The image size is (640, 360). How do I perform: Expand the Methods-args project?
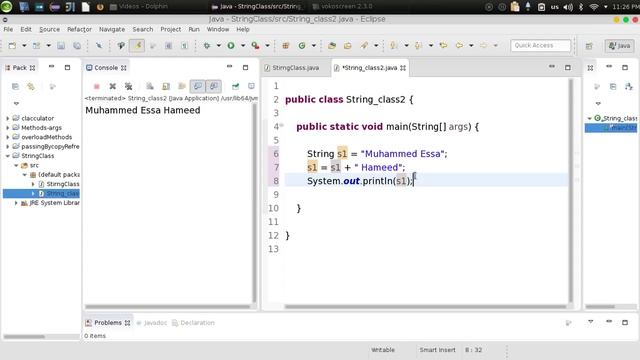pos(7,128)
